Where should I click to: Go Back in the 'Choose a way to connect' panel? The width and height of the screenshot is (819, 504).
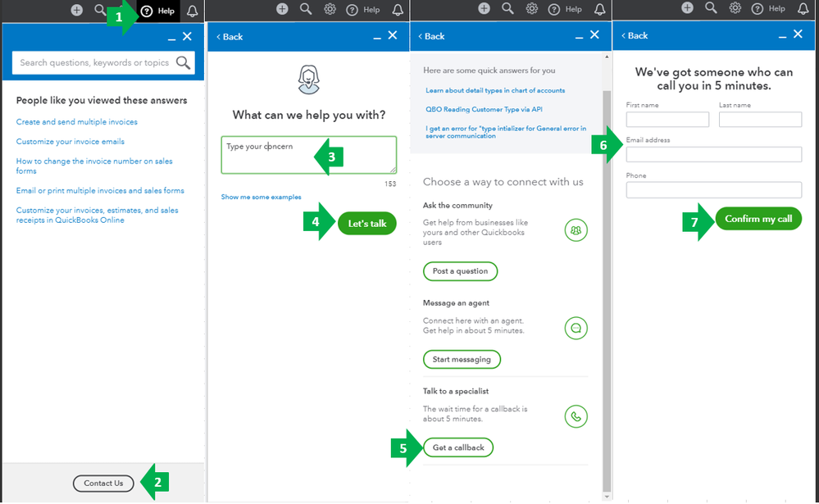[x=431, y=36]
